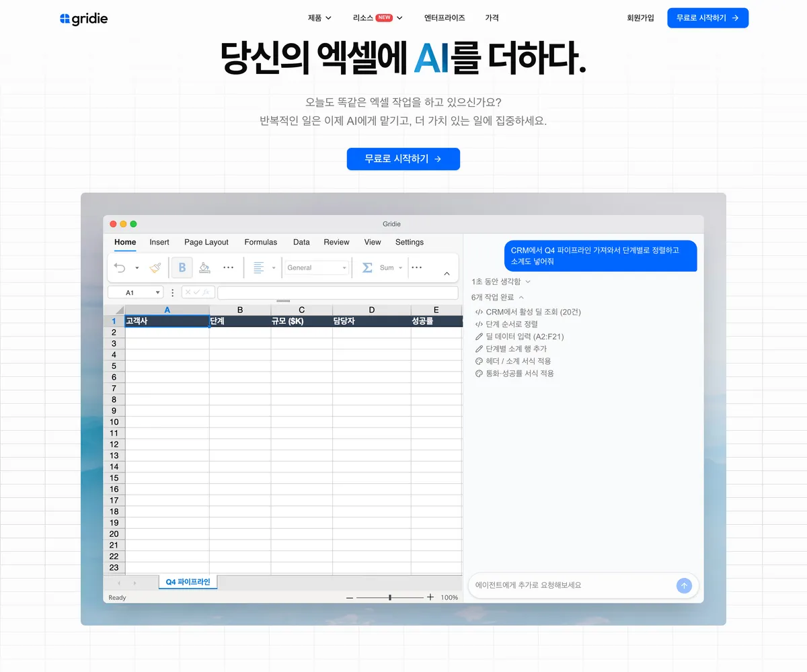Viewport: 807px width, 672px height.
Task: Open the 엔터프라이즈 page link
Action: [445, 18]
